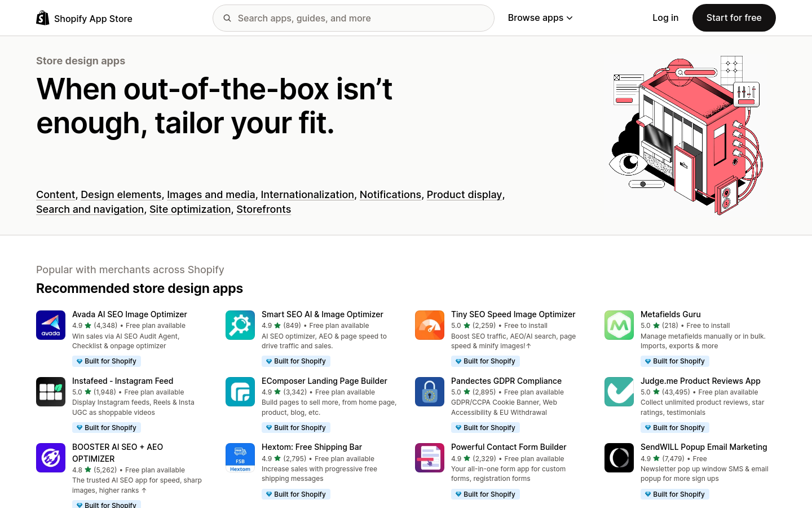Open Tiny SEO Speed Image Optimizer title

click(x=513, y=314)
